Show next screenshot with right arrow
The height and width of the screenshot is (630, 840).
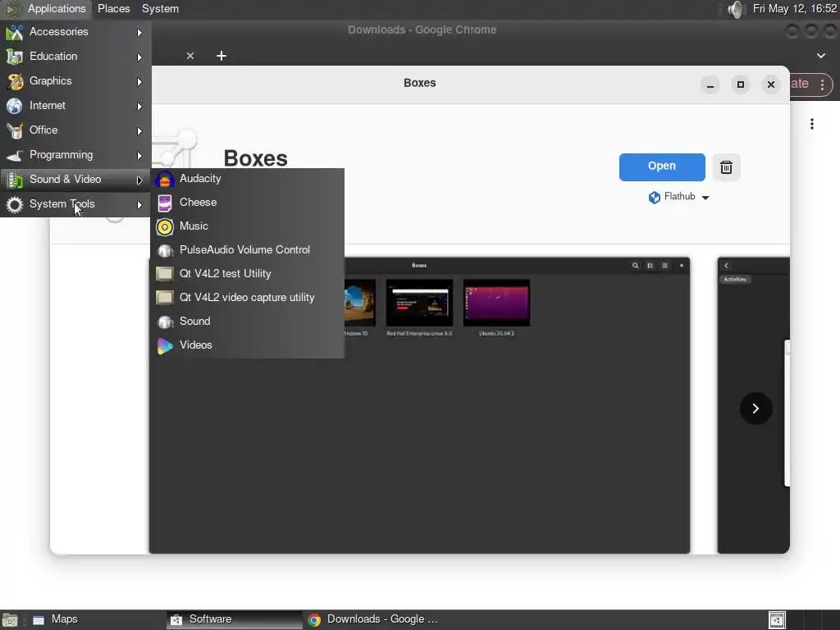coord(756,409)
